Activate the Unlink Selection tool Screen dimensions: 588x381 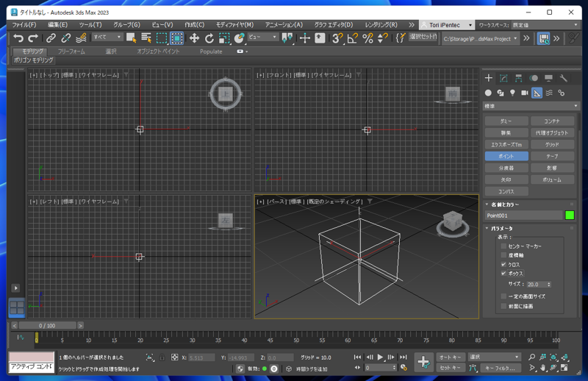[x=66, y=38]
